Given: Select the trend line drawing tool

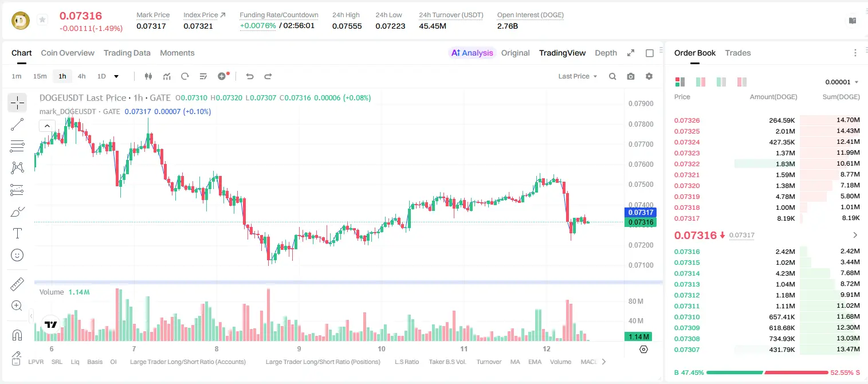Looking at the screenshot, I should (17, 124).
